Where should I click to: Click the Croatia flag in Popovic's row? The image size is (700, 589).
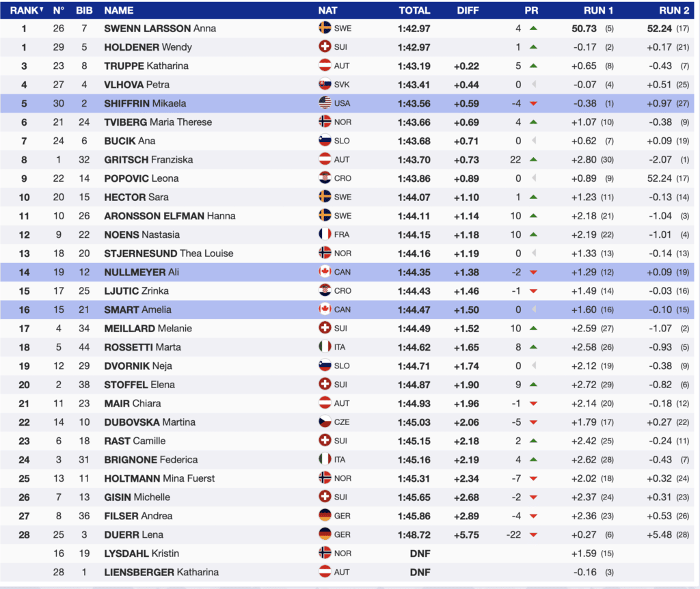pos(325,178)
